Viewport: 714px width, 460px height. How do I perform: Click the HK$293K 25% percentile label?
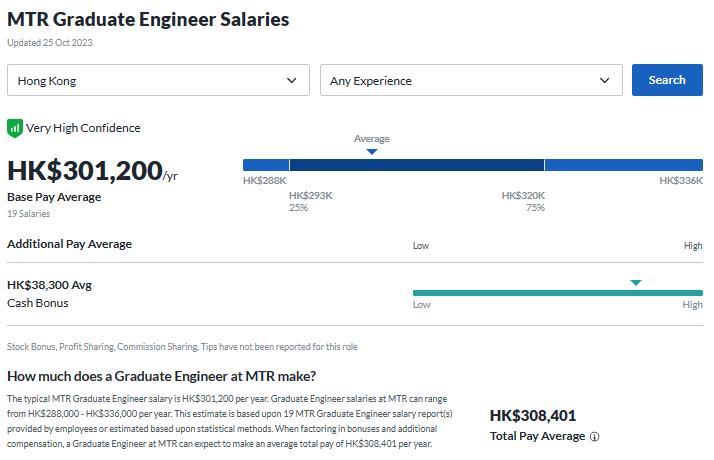[311, 201]
